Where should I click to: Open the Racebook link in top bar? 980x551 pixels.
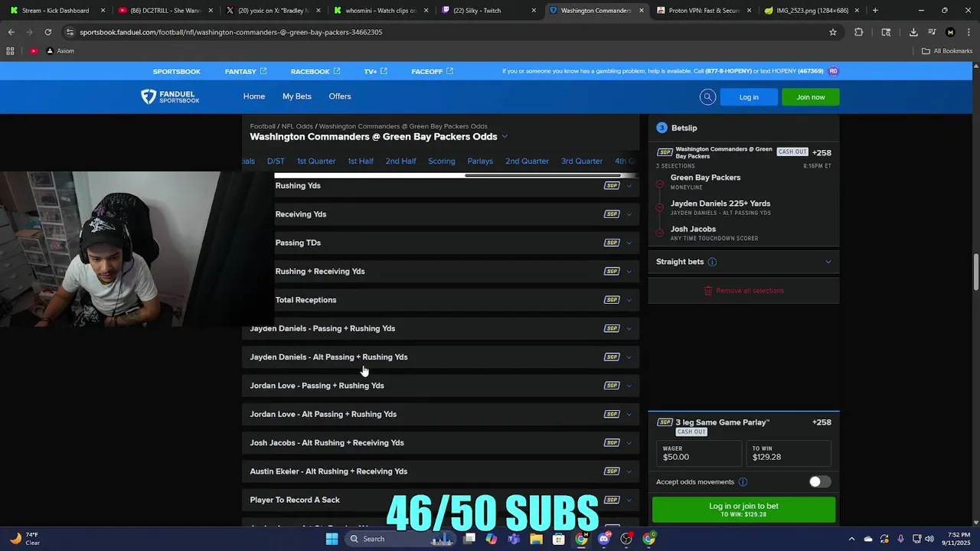click(x=315, y=71)
